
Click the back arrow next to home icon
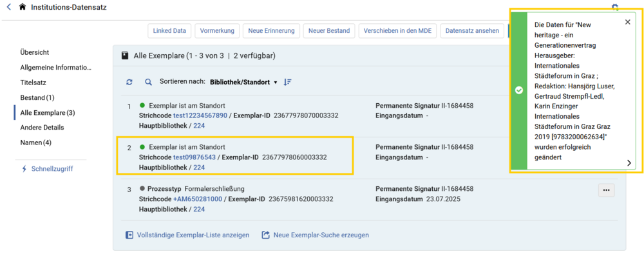click(x=9, y=7)
